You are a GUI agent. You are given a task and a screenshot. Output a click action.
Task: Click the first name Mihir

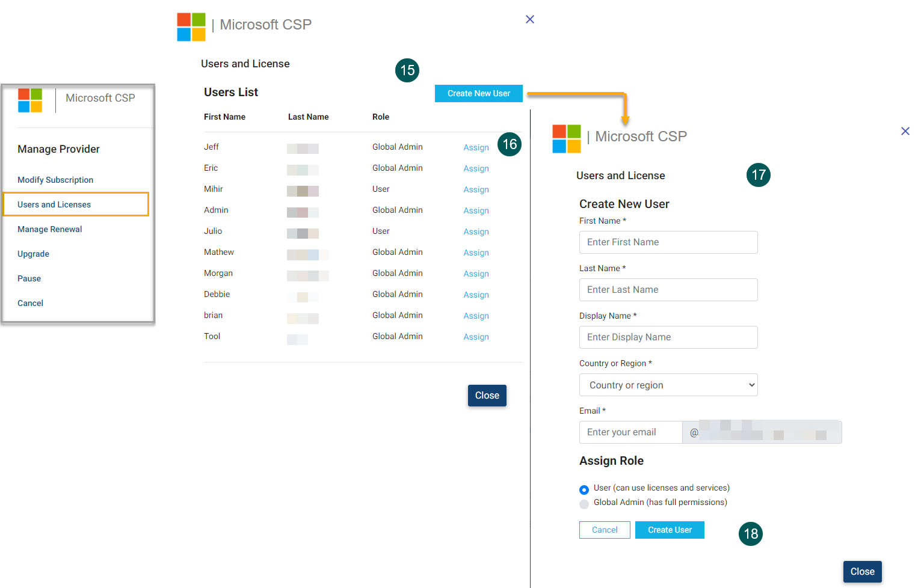[x=214, y=189]
